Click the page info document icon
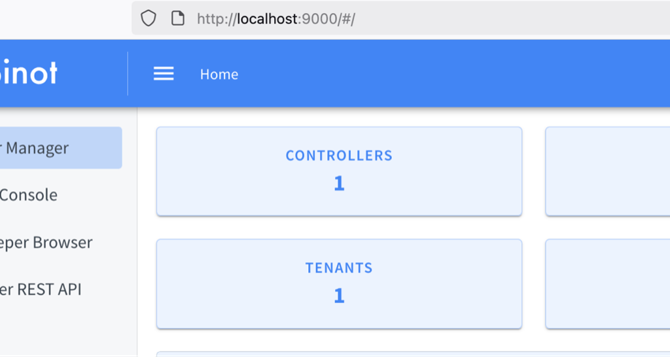670x360 pixels. coord(178,18)
